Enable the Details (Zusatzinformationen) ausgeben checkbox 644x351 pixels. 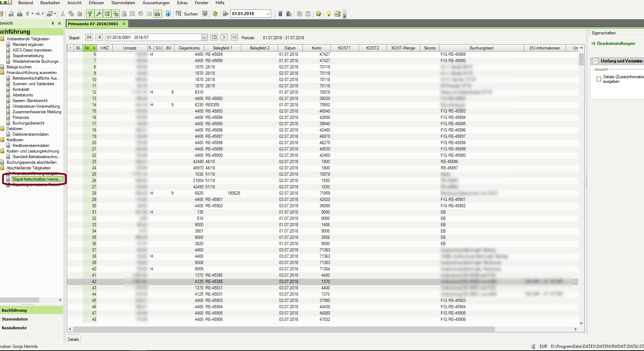click(599, 79)
